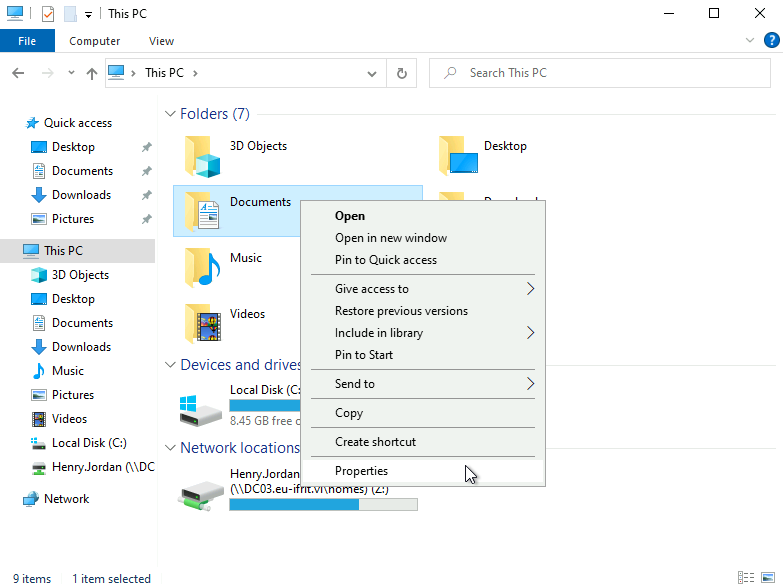Viewport: 783px width, 588px height.
Task: Switch to the View ribbon tab
Action: click(161, 41)
